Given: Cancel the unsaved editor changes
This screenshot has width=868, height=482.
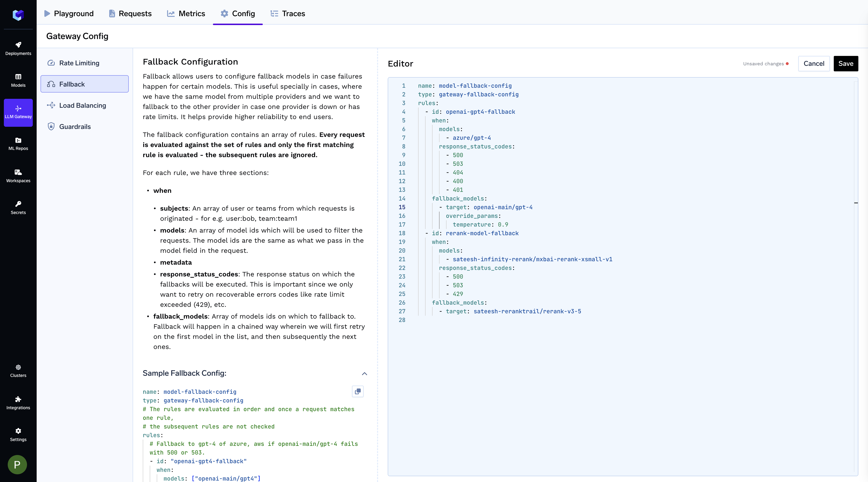Looking at the screenshot, I should [x=814, y=64].
